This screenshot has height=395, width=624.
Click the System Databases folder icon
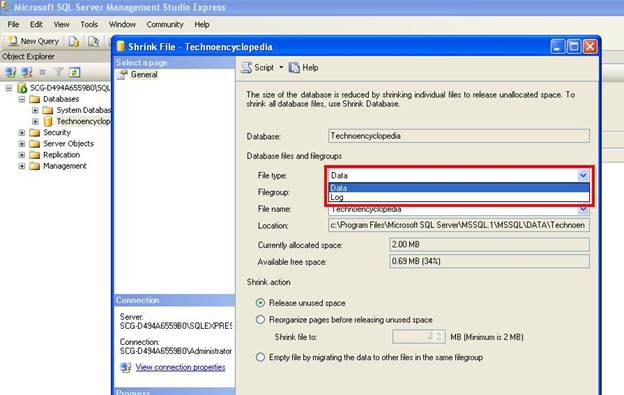click(x=48, y=110)
